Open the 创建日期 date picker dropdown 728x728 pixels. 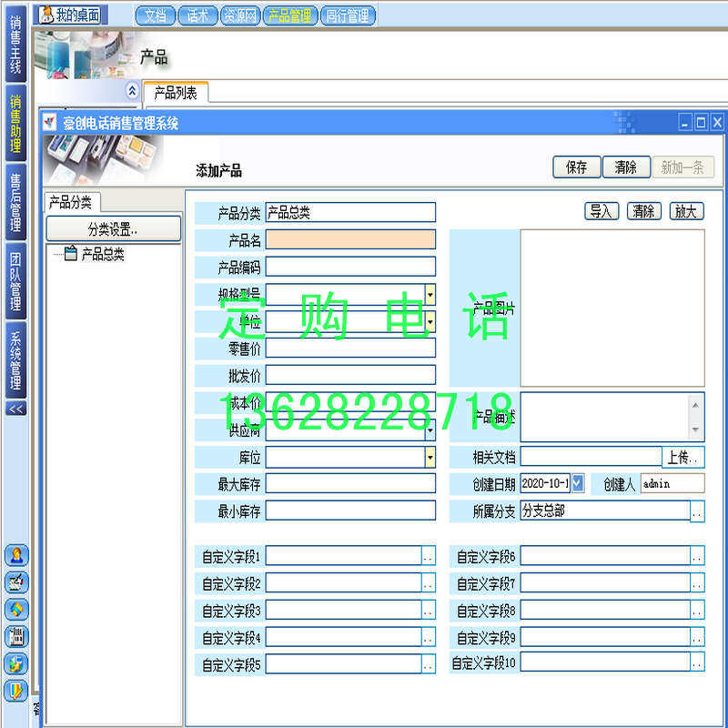point(578,483)
